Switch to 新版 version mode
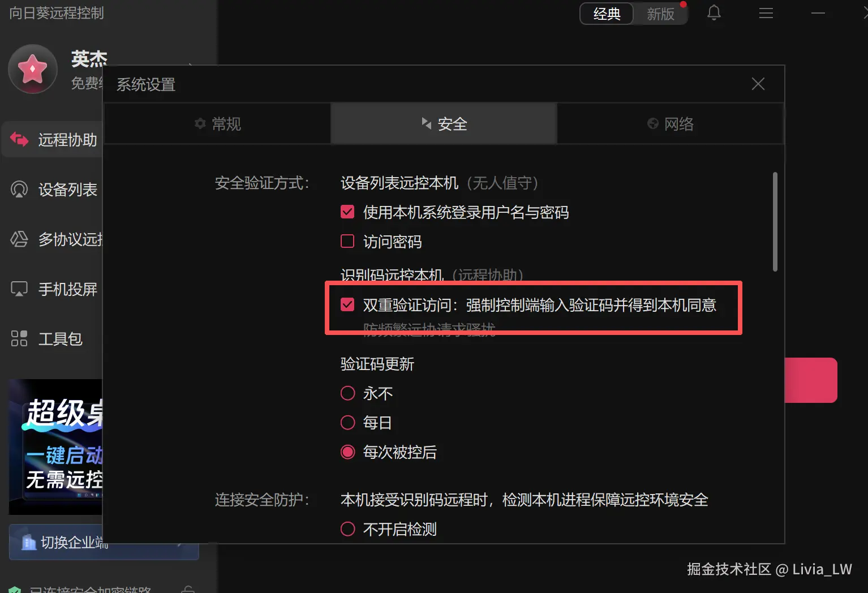Image resolution: width=868 pixels, height=593 pixels. click(x=660, y=14)
